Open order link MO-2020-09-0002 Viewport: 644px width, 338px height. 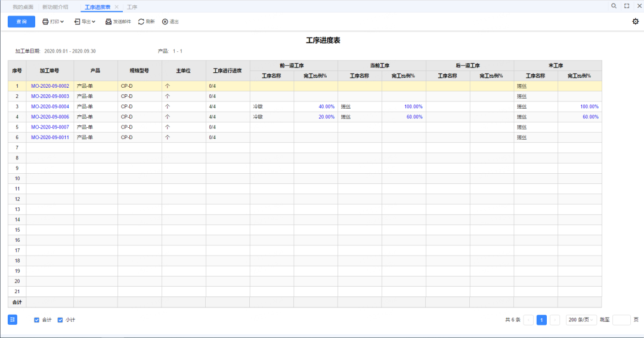(x=50, y=86)
